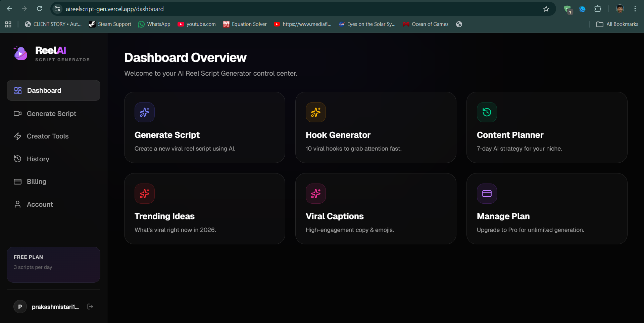Click the Manage Plan card icon
This screenshot has height=323, width=644.
click(x=487, y=193)
